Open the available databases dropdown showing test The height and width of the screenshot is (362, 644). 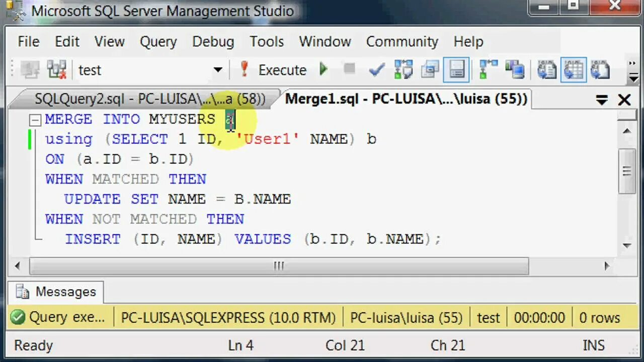point(217,70)
